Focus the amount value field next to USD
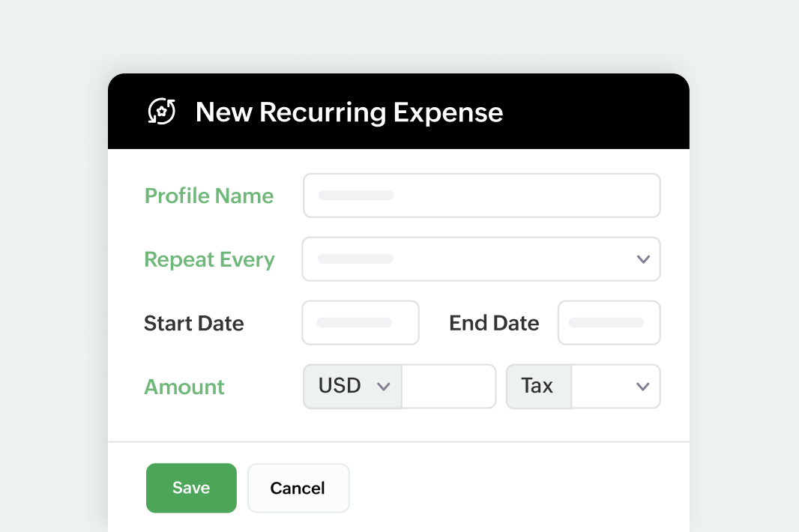The width and height of the screenshot is (799, 532). pyautogui.click(x=448, y=387)
